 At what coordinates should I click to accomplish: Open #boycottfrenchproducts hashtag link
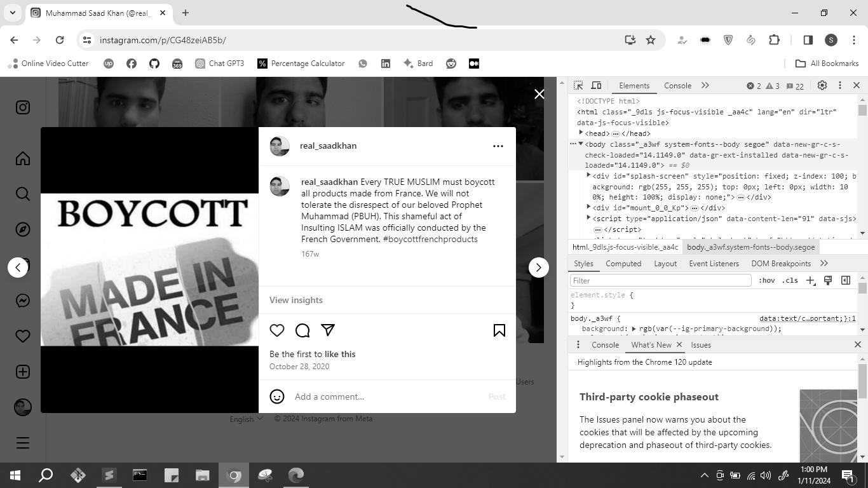point(430,239)
